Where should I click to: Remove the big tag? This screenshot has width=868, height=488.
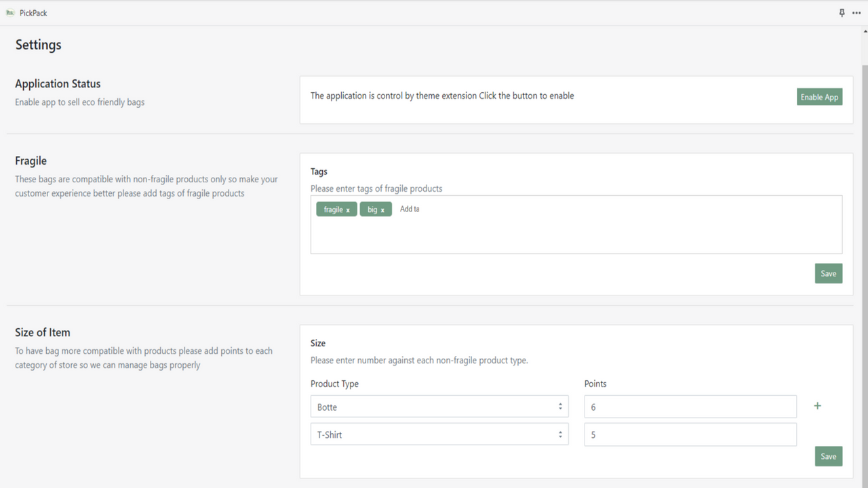pos(382,210)
